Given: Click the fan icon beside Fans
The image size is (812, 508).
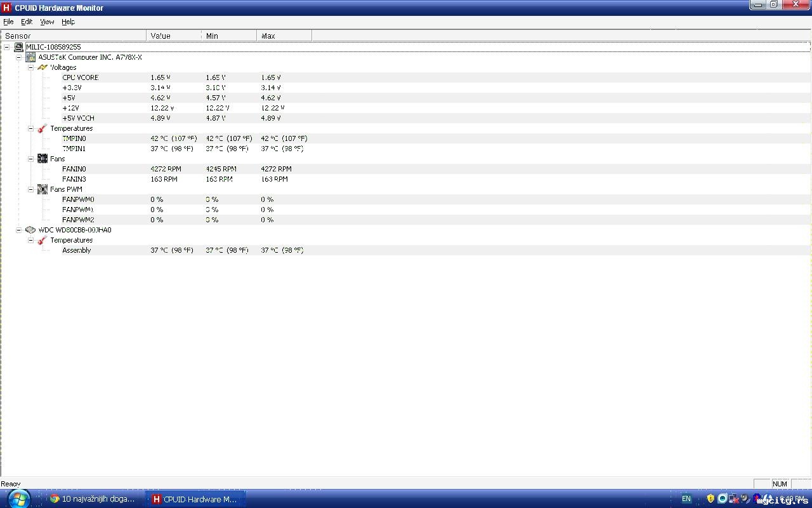Looking at the screenshot, I should point(43,159).
